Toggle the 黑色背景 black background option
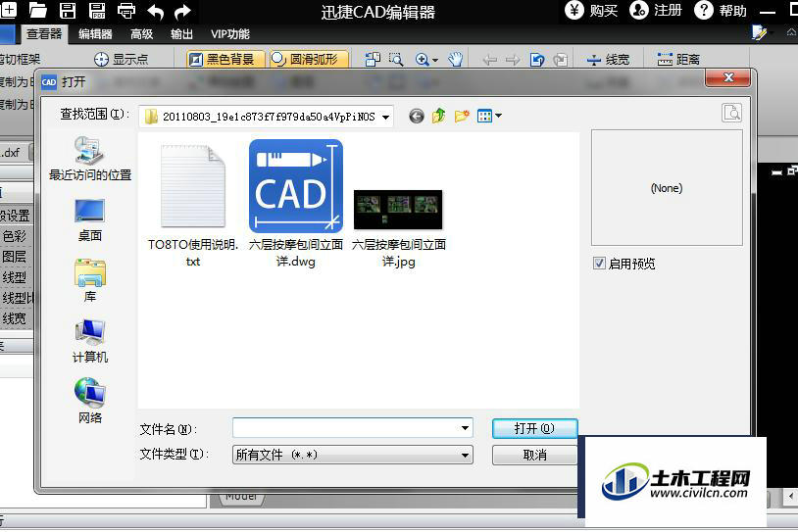This screenshot has width=798, height=532. 225,60
